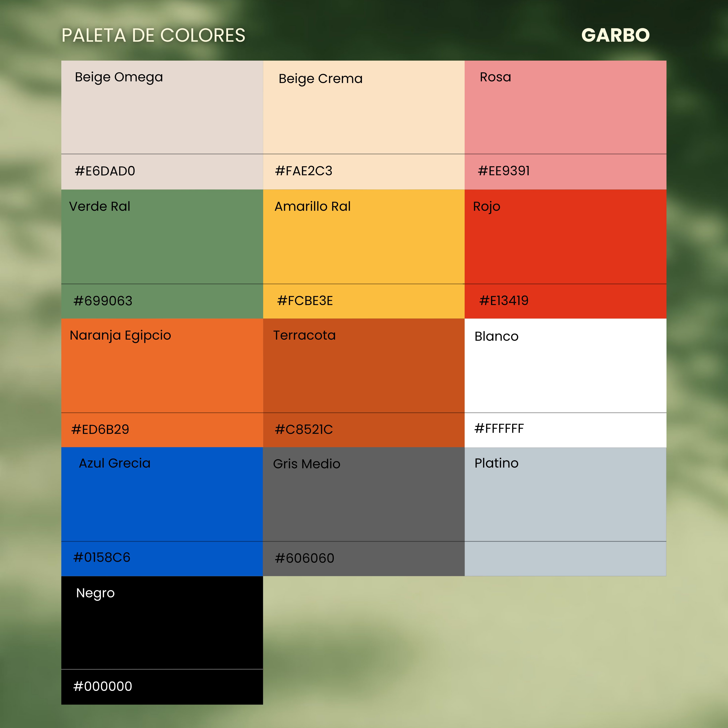Image resolution: width=728 pixels, height=728 pixels.
Task: Click the "Amarillo Ral" color name
Action: pos(312,206)
